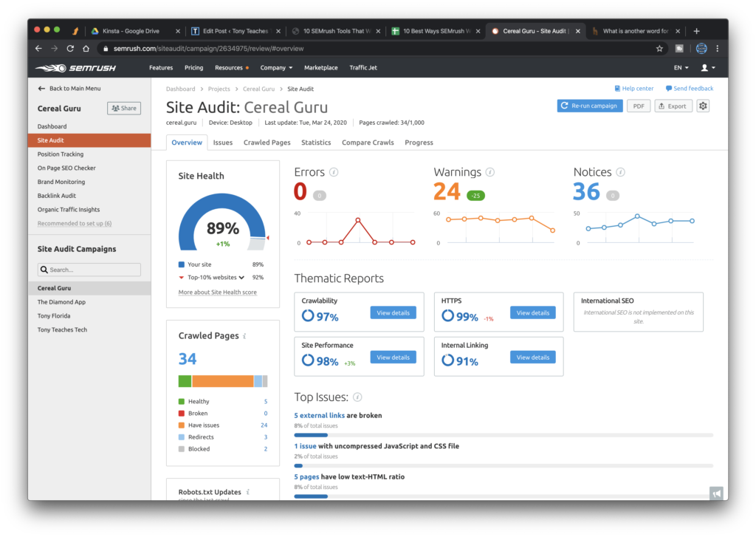Bookmark page with the star icon
The width and height of the screenshot is (756, 537).
click(x=659, y=49)
